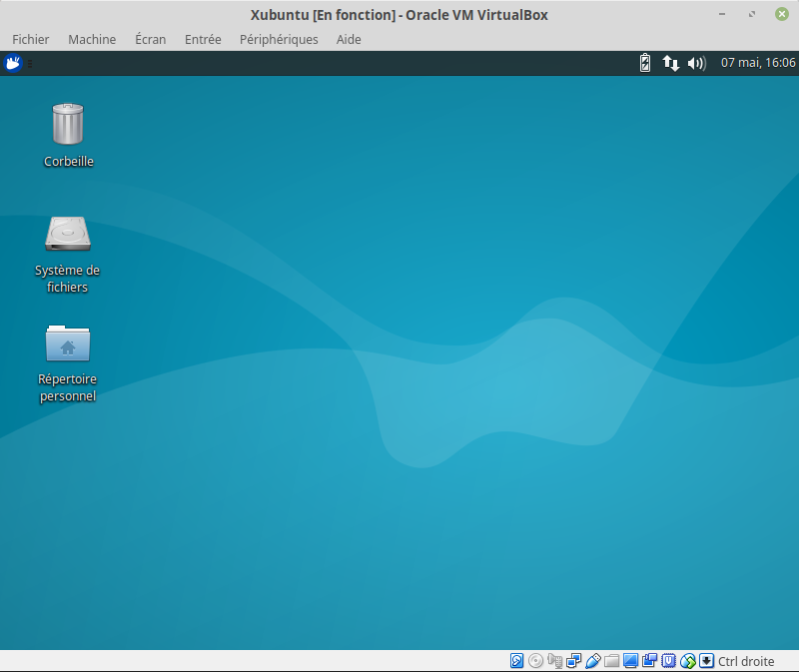Image resolution: width=799 pixels, height=672 pixels.
Task: Click the USB devices status icon
Action: pos(593,661)
